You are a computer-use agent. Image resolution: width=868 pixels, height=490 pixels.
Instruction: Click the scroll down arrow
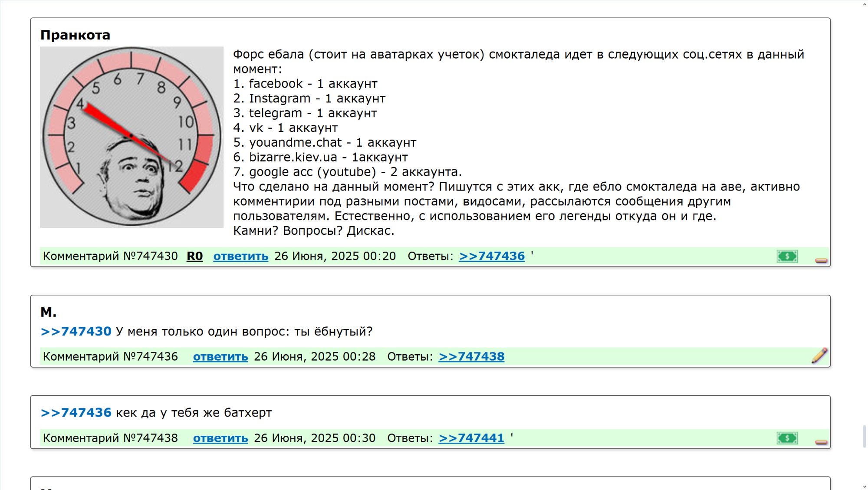tap(864, 487)
